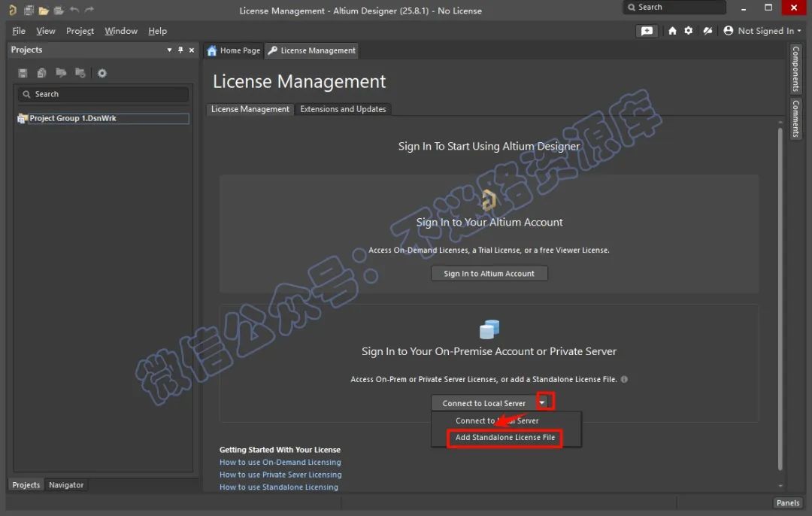Screen dimensions: 812x516
Task: Click the gold Altium logo above Sign In
Action: pos(489,200)
